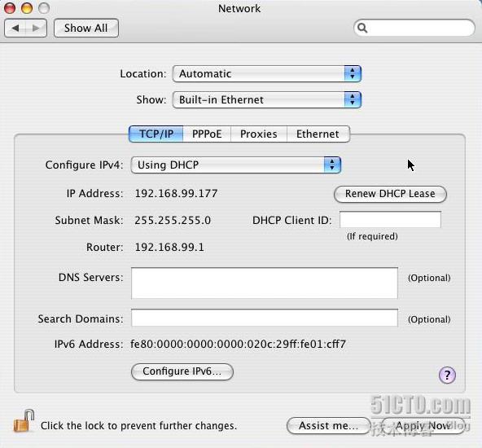
Task: Open the Configure IPv4 dropdown
Action: 236,165
